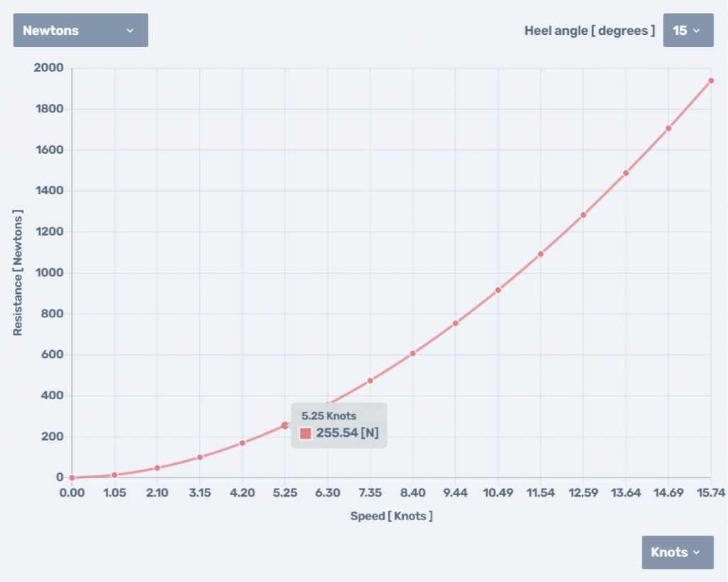
Task: Click the data point at 13.64 knots
Action: point(626,173)
